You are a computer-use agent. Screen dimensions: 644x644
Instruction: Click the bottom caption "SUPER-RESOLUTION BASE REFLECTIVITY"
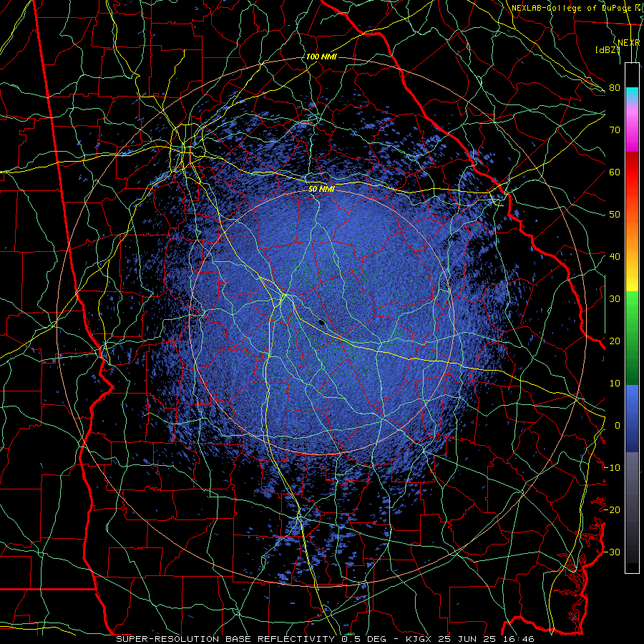225,639
